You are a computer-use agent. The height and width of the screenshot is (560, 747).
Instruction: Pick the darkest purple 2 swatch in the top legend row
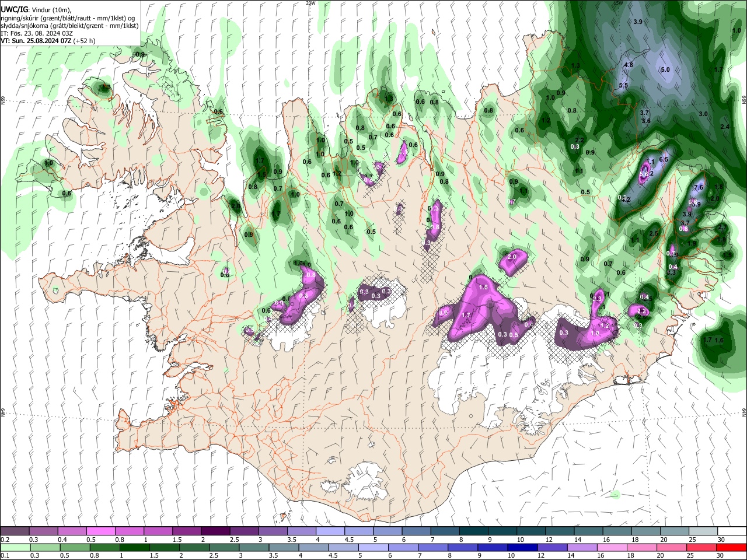pyautogui.click(x=215, y=531)
